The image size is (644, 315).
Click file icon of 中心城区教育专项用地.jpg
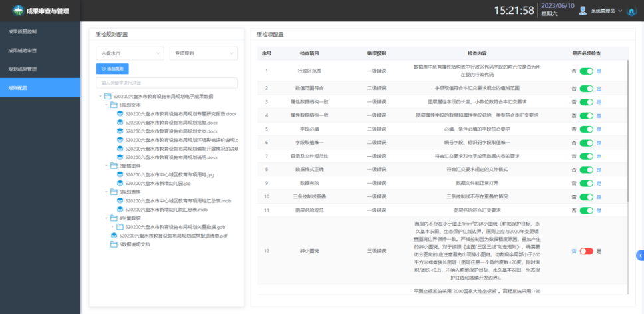point(120,174)
